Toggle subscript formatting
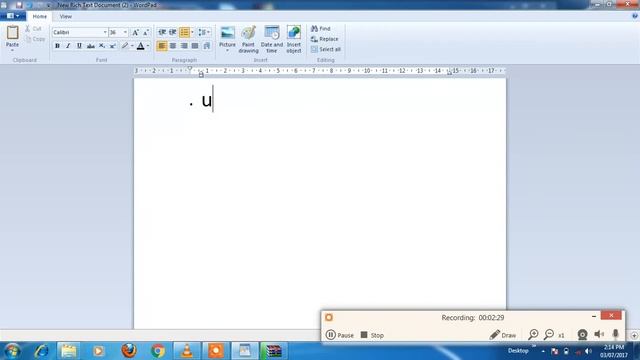 click(102, 46)
